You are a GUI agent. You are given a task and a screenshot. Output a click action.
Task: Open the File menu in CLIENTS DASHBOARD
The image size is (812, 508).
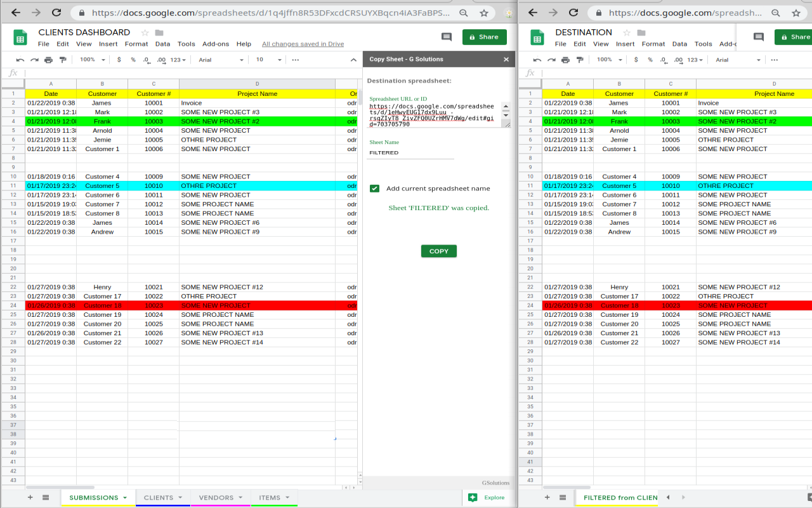pos(43,44)
